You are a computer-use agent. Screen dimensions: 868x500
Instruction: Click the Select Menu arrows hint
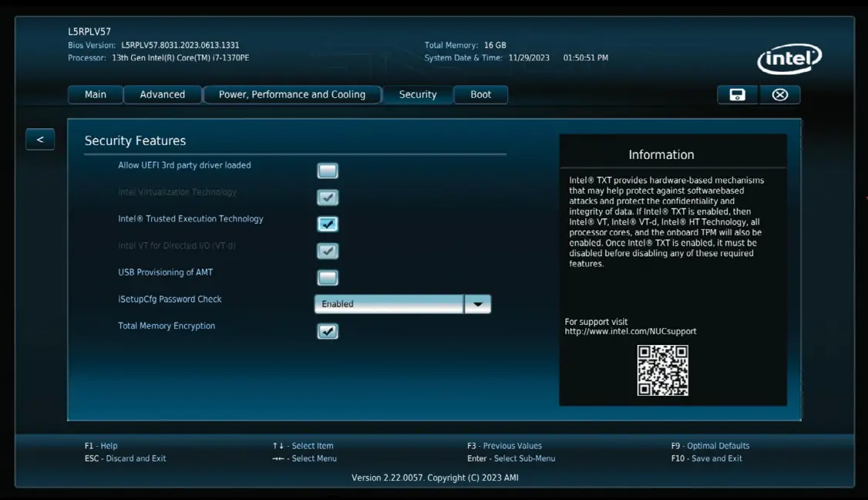tap(304, 458)
